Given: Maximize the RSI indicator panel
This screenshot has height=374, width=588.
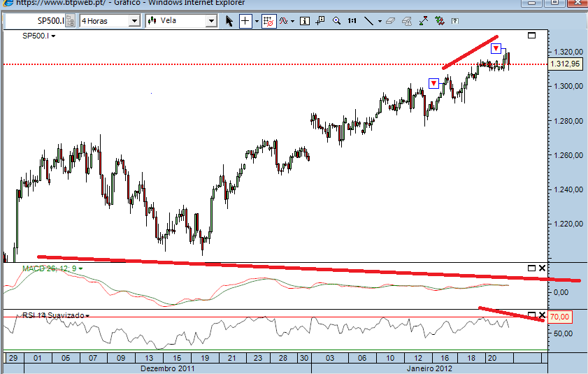Looking at the screenshot, I should [531, 314].
